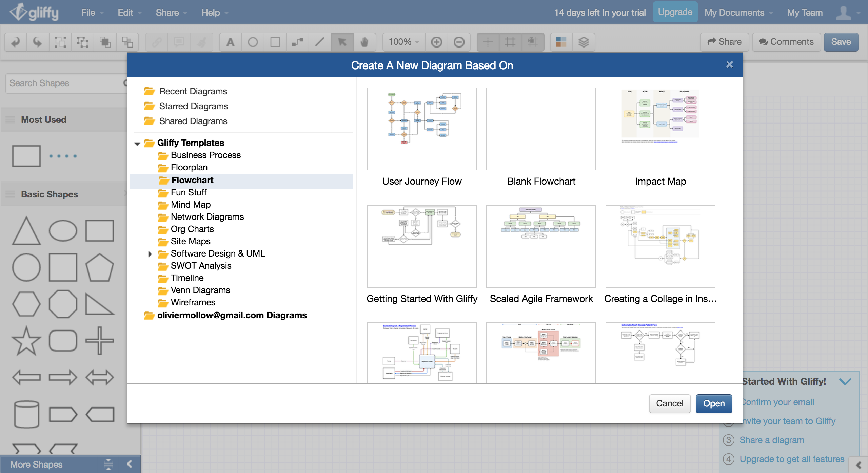868x473 pixels.
Task: Click the Ungroup shapes toolbar icon
Action: [x=82, y=42]
